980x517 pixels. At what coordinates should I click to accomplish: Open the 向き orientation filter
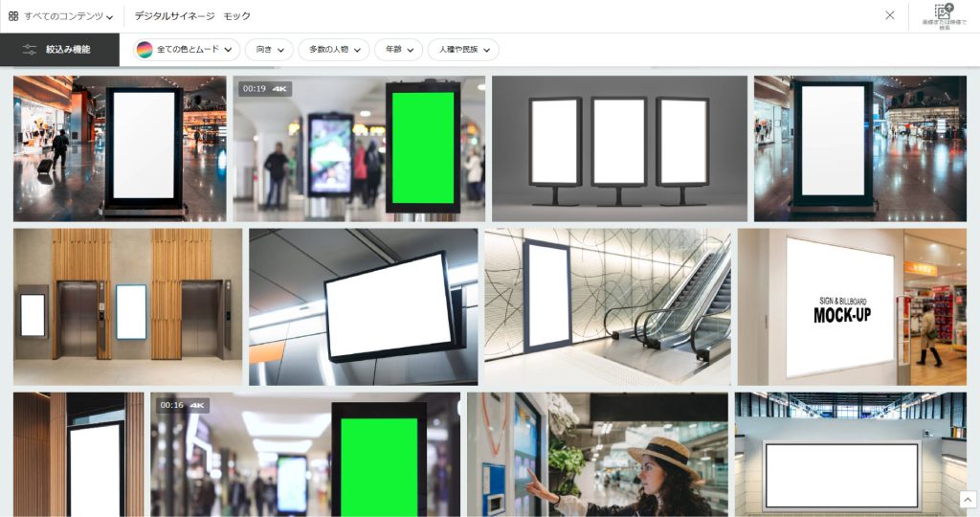click(269, 50)
